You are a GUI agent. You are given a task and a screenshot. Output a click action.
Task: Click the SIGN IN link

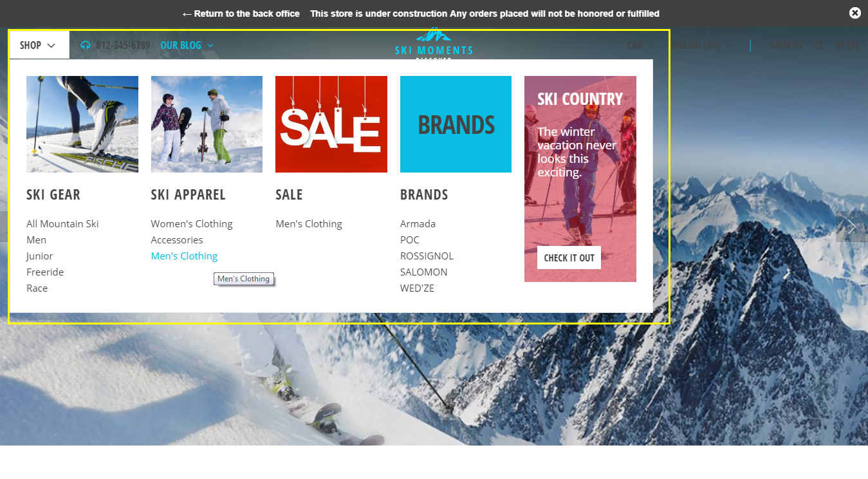[786, 45]
